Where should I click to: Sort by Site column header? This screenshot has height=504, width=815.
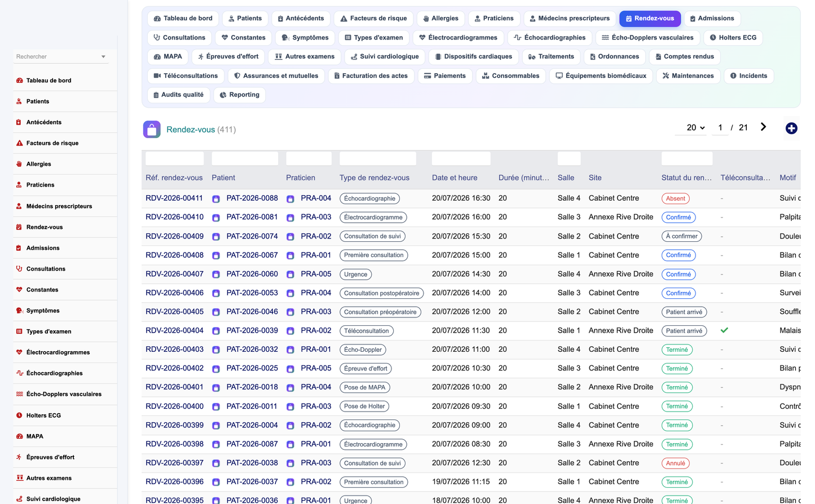595,178
